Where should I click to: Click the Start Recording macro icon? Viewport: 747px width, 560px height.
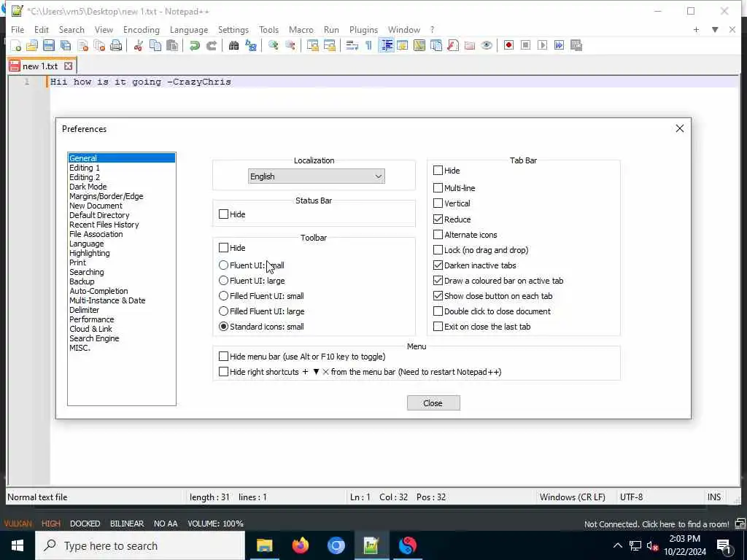coord(508,45)
